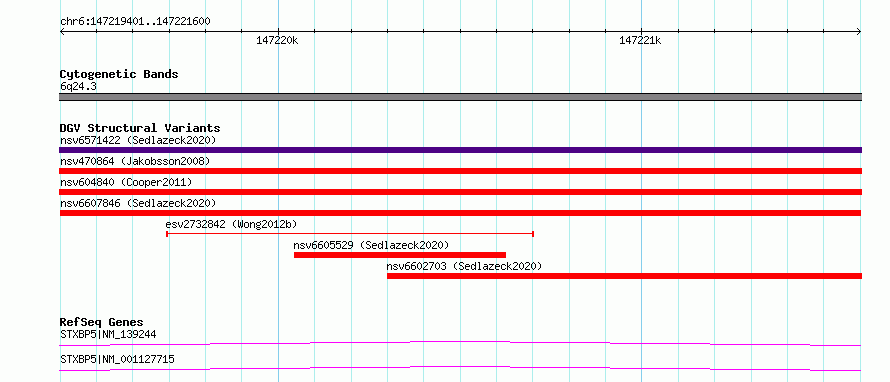The height and width of the screenshot is (382, 890).
Task: Click the 147220k ruler position label
Action: 277,41
